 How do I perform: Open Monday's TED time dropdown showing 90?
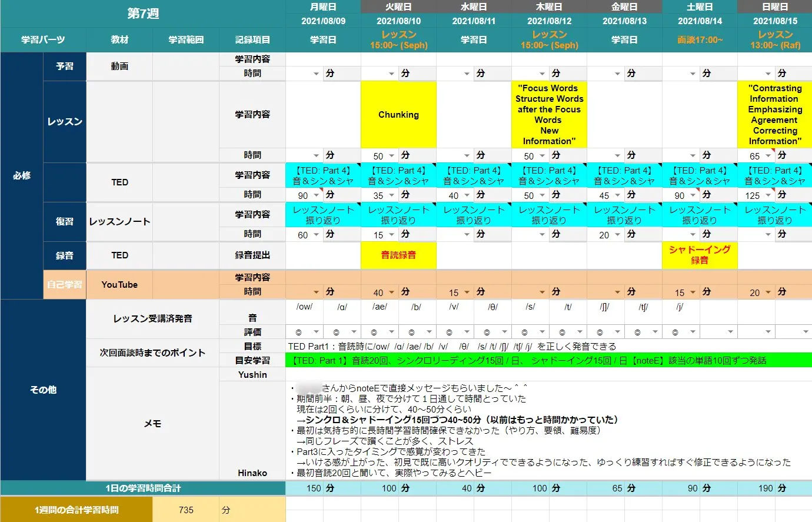tap(317, 195)
